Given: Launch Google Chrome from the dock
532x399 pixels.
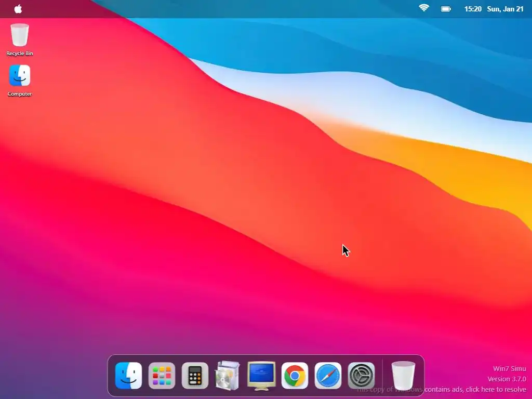Looking at the screenshot, I should click(x=295, y=376).
